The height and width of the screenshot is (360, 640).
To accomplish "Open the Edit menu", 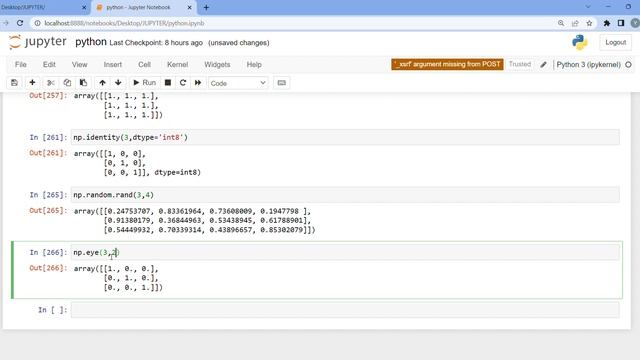I will (x=49, y=64).
